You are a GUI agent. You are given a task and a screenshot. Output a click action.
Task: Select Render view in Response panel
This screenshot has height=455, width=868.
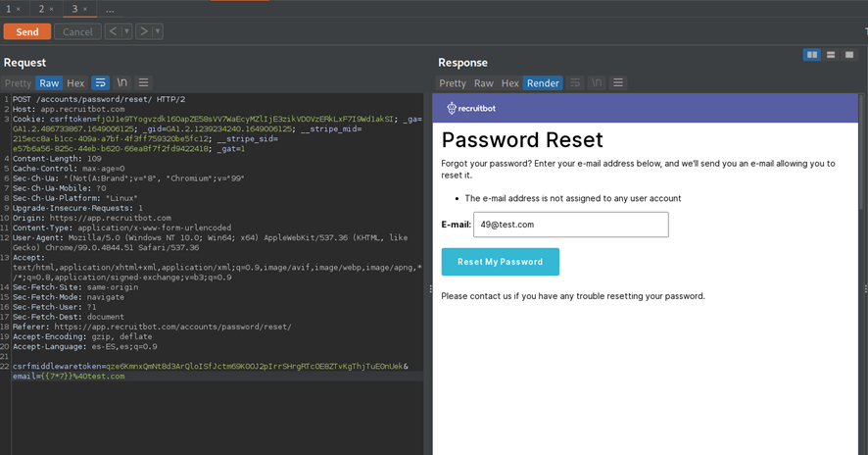point(543,83)
